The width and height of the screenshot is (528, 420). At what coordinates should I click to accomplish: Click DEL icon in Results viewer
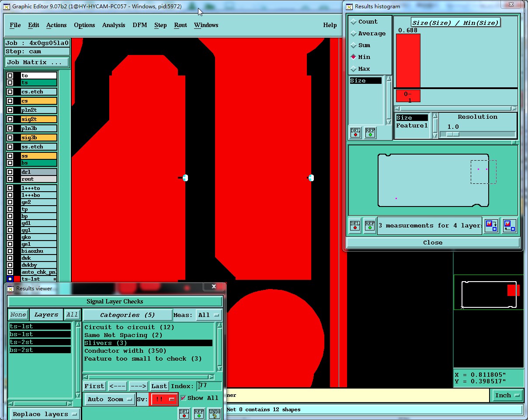pos(184,413)
